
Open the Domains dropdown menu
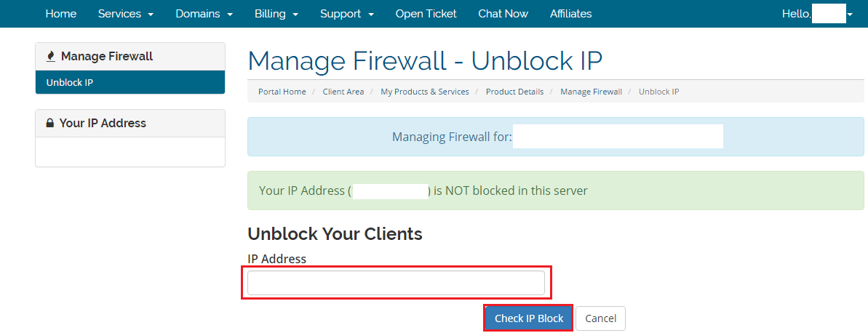[x=204, y=14]
